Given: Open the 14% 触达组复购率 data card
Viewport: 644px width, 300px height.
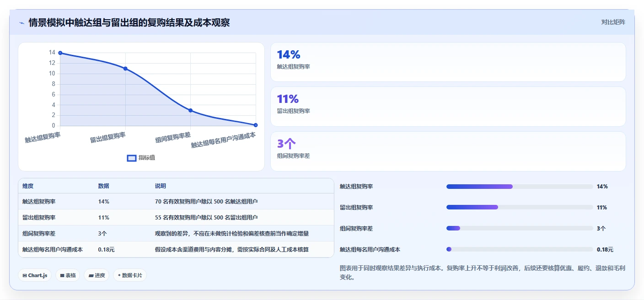Looking at the screenshot, I should coord(448,62).
